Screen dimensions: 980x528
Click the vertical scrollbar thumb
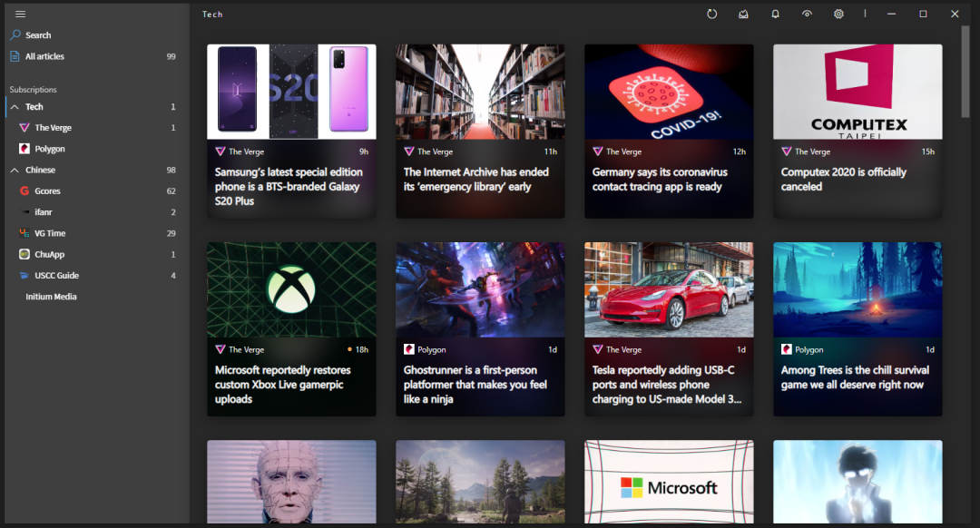coord(965,72)
